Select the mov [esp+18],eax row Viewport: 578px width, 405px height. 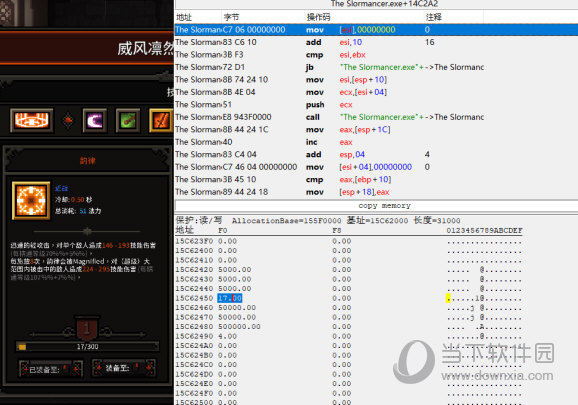(376, 192)
